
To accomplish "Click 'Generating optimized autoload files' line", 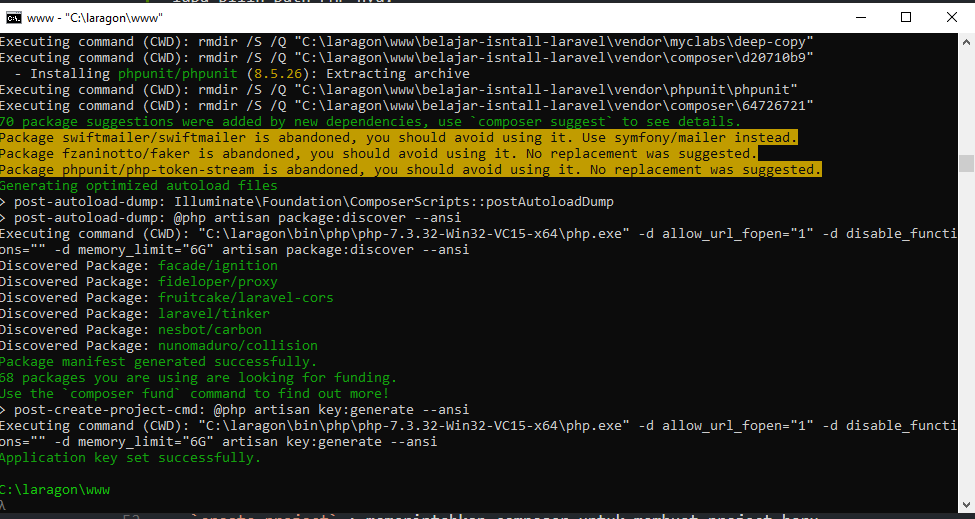I will [x=139, y=185].
